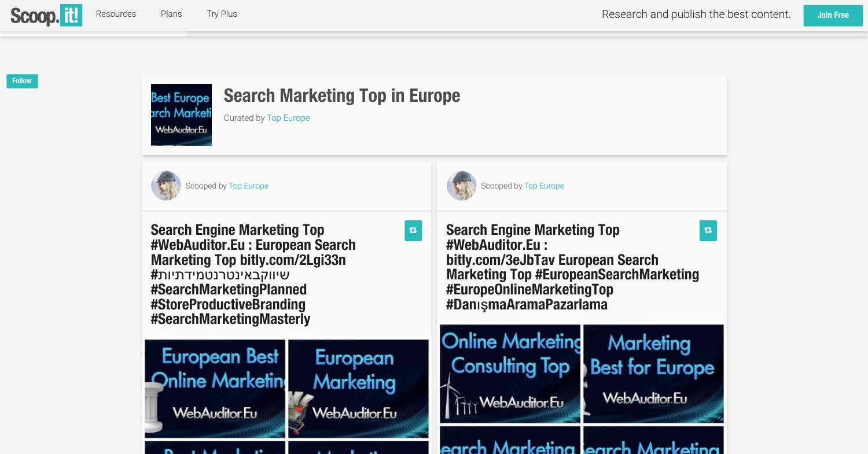
Task: Select Try Plus from the top navigation
Action: (222, 14)
